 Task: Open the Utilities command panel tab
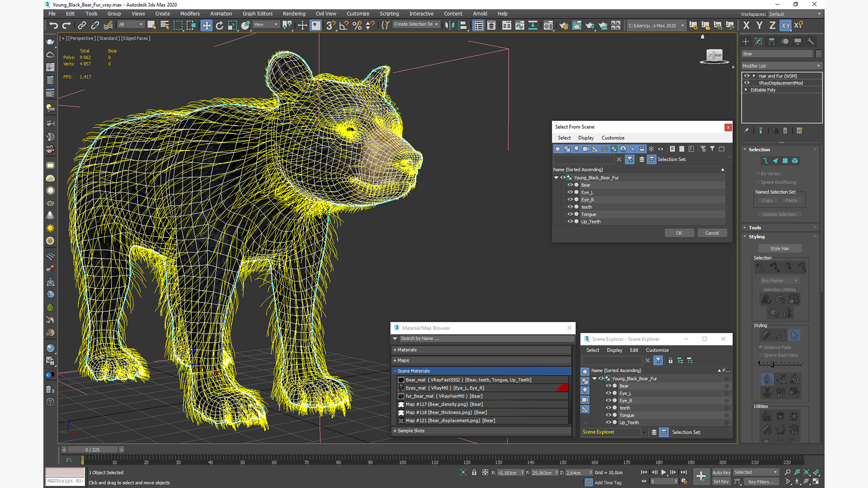point(811,41)
